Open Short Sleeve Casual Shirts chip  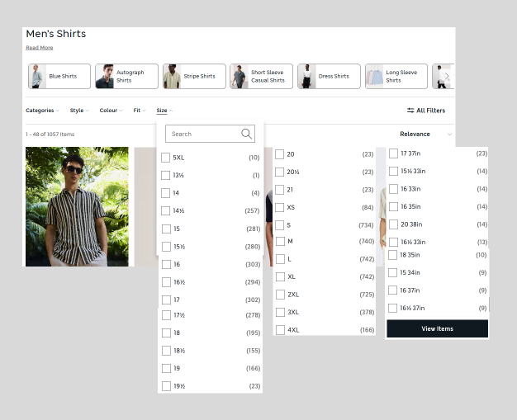[261, 77]
